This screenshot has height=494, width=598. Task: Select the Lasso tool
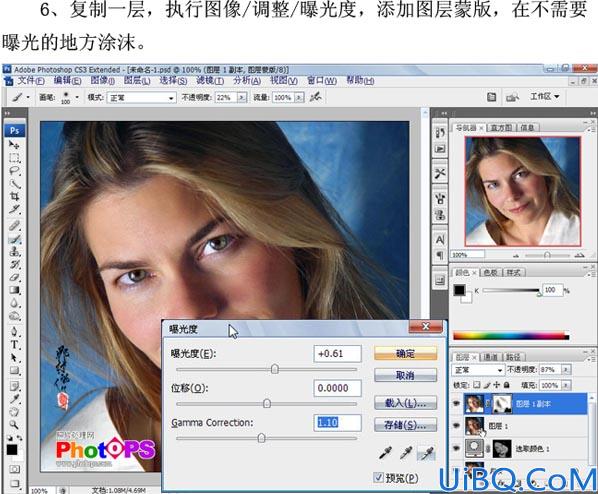click(14, 171)
